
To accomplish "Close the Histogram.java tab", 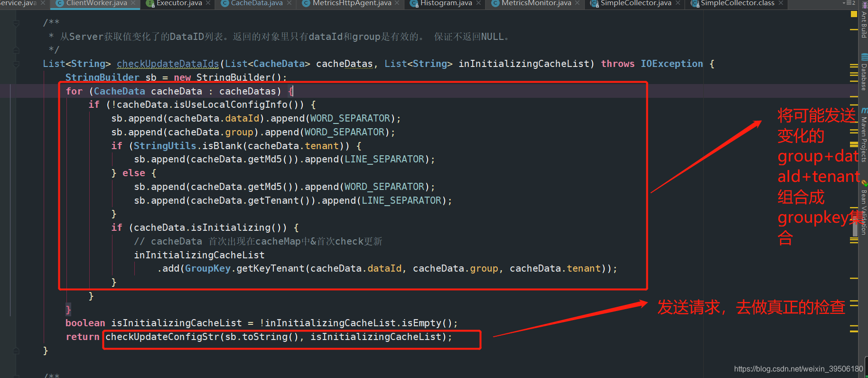I will (478, 3).
